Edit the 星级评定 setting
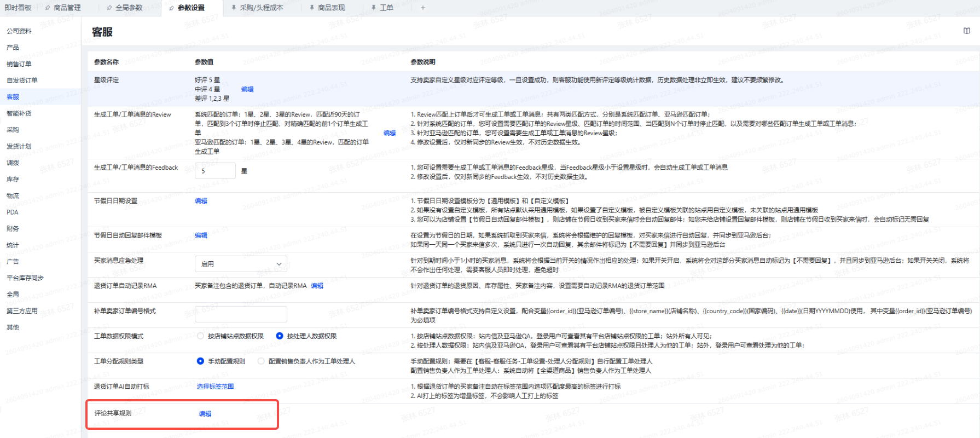The height and width of the screenshot is (438, 980). 247,89
